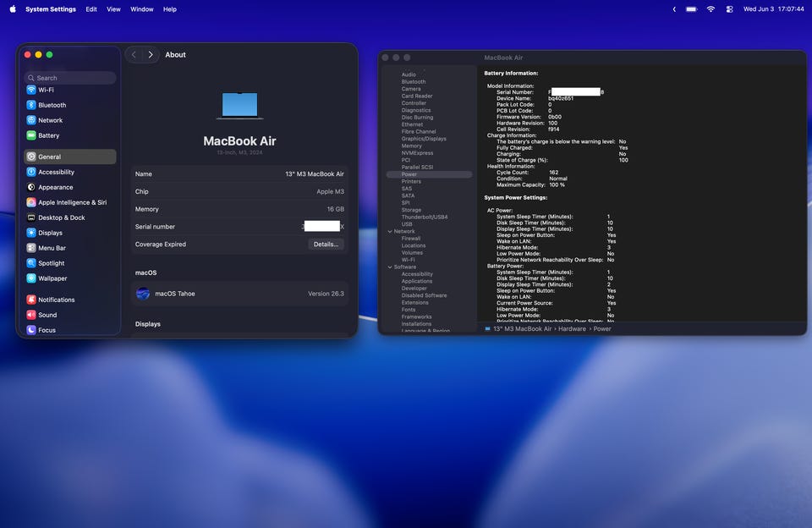The height and width of the screenshot is (528, 812).
Task: Collapse the Network section in System Information
Action: [390, 232]
